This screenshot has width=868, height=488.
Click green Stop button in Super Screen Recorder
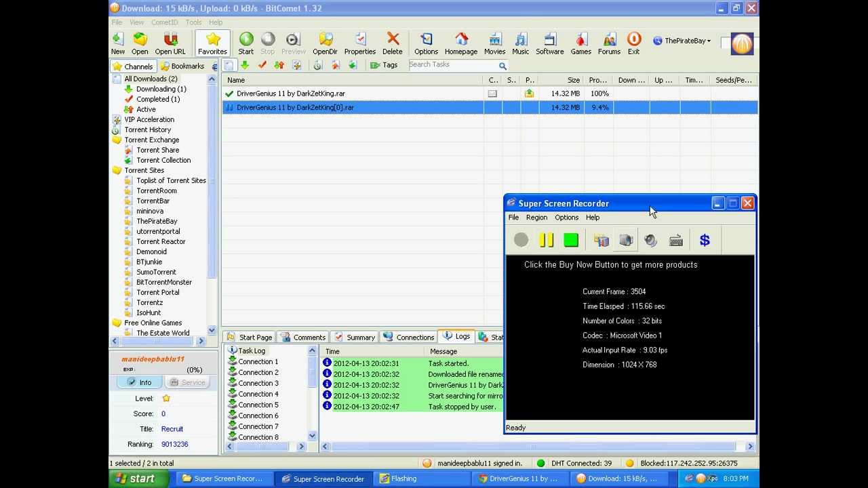coord(571,240)
